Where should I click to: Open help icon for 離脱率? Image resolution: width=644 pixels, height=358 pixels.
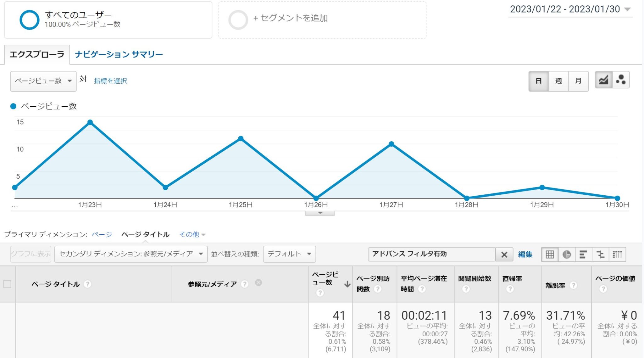click(x=573, y=285)
